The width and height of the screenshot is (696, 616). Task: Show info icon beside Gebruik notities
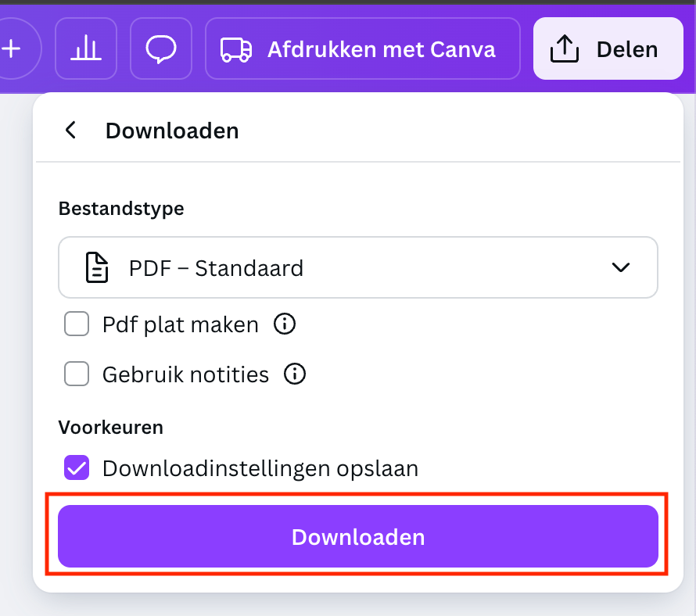pos(295,374)
